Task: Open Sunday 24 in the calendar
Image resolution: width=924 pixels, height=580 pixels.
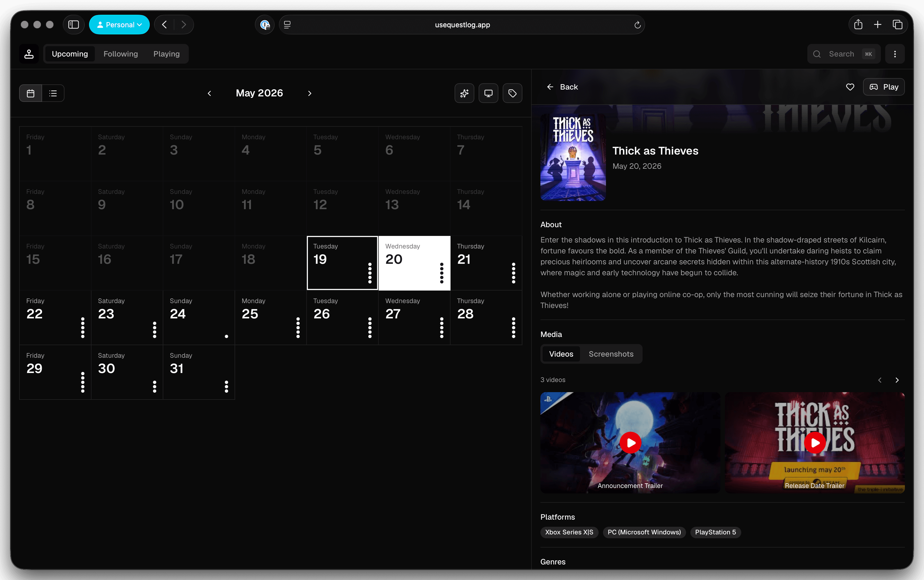Action: click(x=199, y=318)
